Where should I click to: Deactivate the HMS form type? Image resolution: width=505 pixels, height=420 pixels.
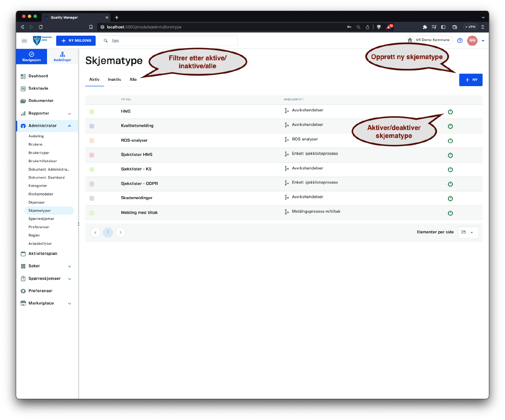(450, 112)
